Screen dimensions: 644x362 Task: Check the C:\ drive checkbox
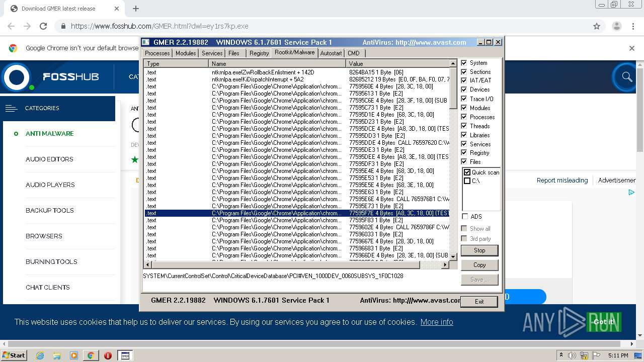coord(467,181)
